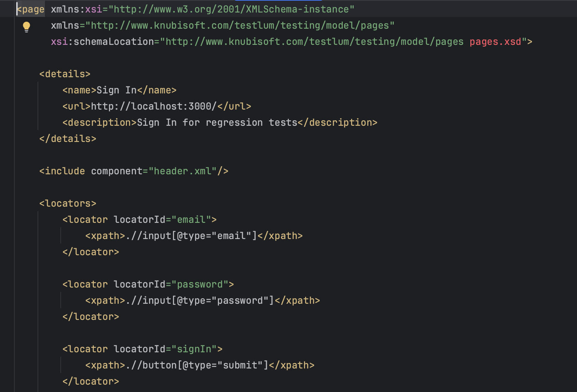Click the opening locators tag
Screen dimensions: 577x392
pos(68,203)
